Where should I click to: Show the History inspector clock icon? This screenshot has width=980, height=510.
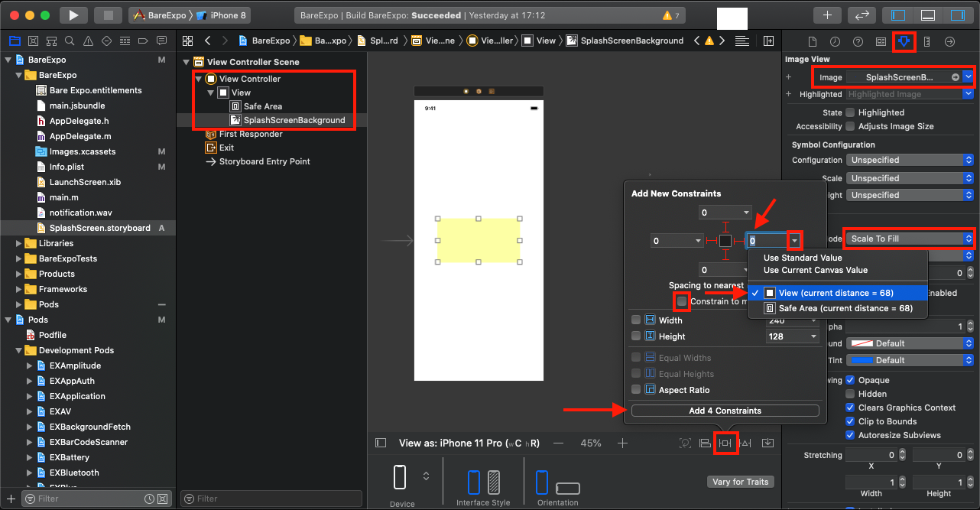[x=836, y=41]
